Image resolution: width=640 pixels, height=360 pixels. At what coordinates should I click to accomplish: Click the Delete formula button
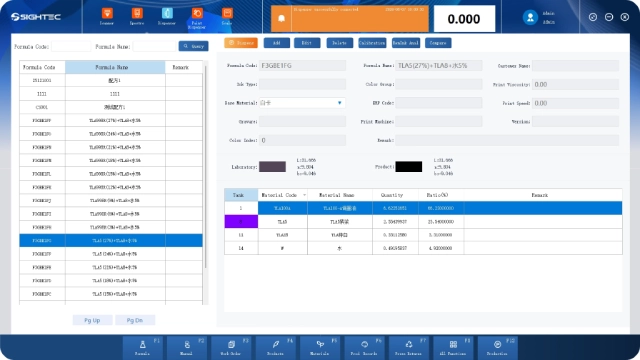340,43
